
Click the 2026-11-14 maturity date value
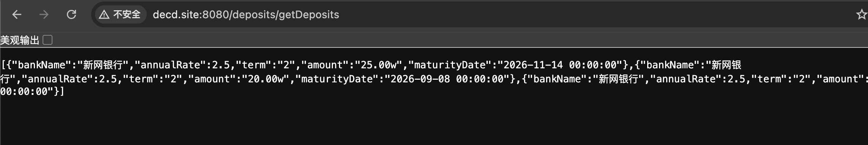(533, 65)
